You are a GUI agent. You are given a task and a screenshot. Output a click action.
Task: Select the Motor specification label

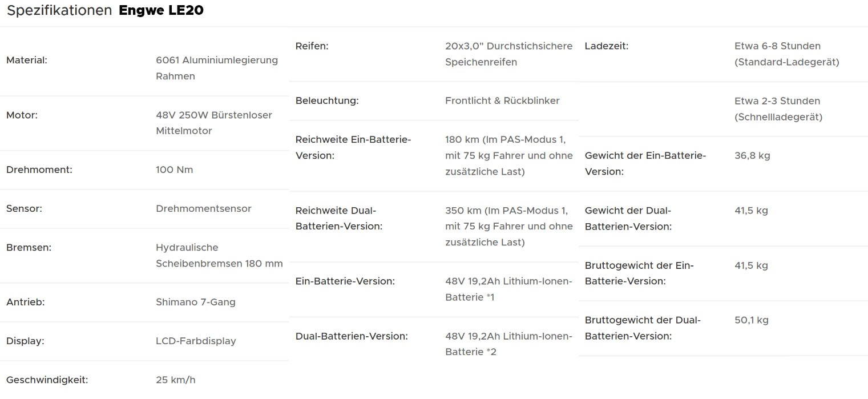click(x=22, y=115)
